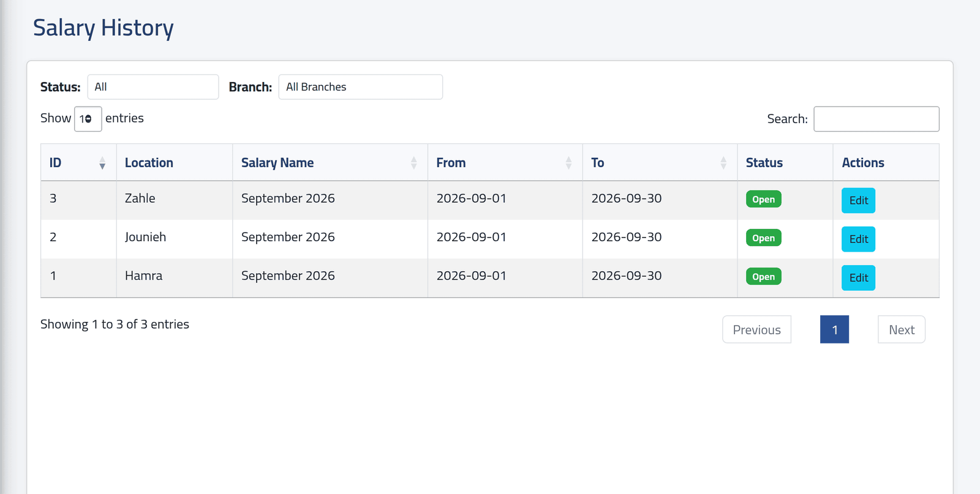Click the Actions column header

click(886, 163)
